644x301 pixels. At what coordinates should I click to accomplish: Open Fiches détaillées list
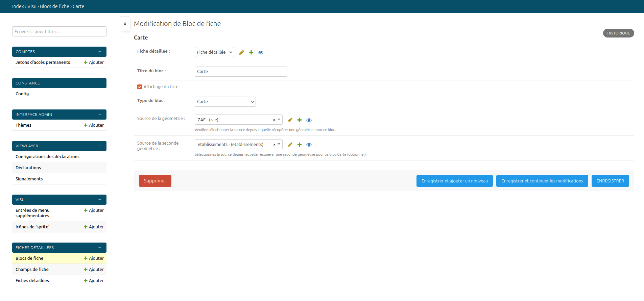[x=32, y=281]
